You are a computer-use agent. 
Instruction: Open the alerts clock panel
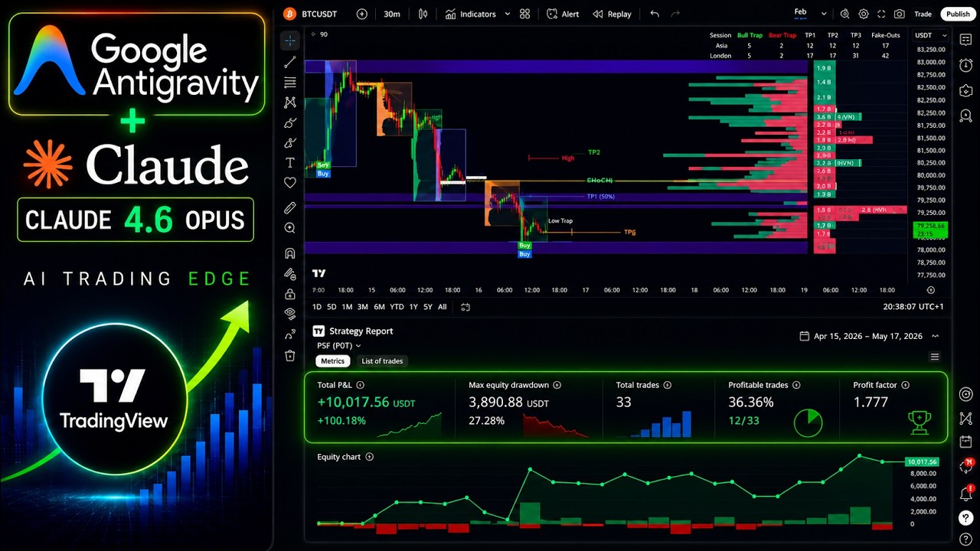(966, 65)
